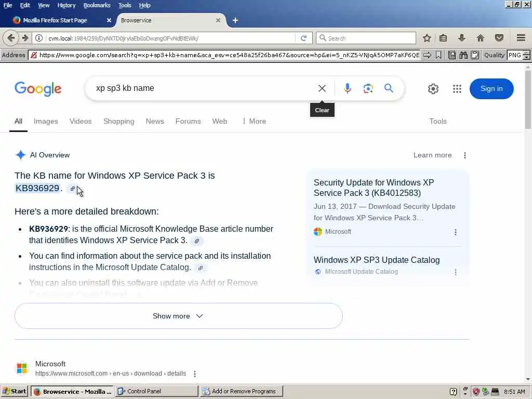Image resolution: width=532 pixels, height=399 pixels.
Task: Open a new tab with plus button
Action: [235, 20]
